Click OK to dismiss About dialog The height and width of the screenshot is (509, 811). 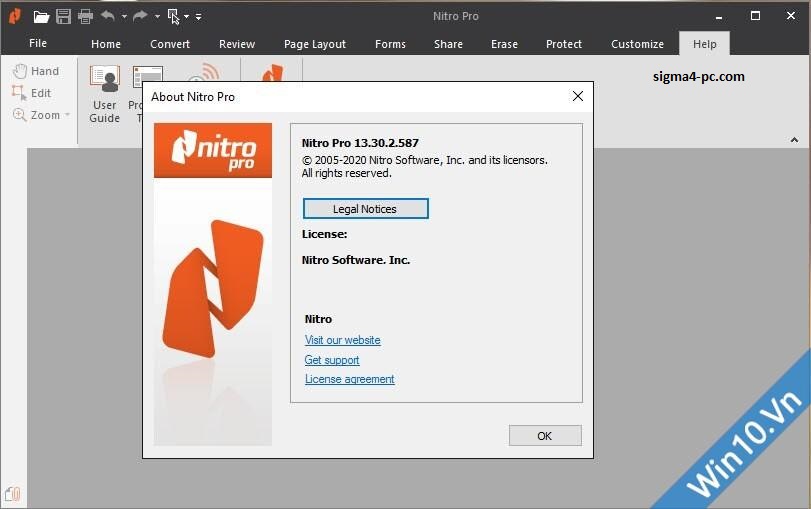pyautogui.click(x=545, y=436)
